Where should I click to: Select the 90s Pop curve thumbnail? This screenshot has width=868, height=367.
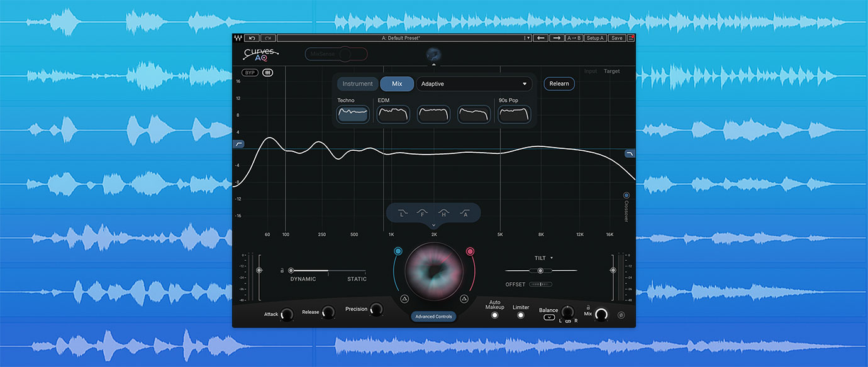pos(515,114)
